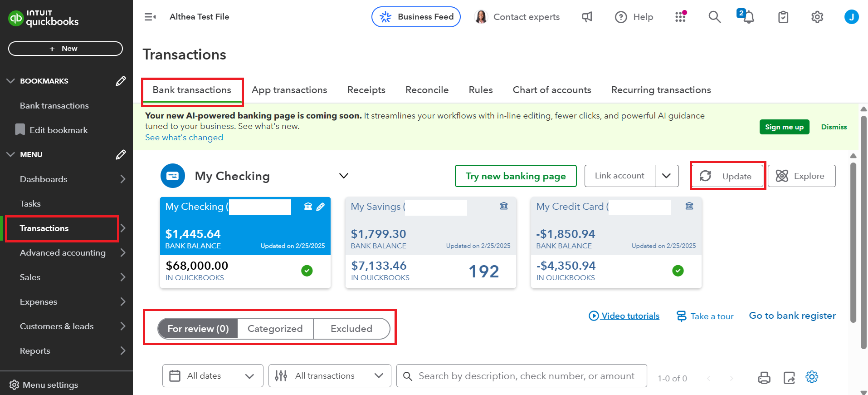This screenshot has height=395, width=868.
Task: Open the Link account dropdown arrow
Action: pos(667,176)
